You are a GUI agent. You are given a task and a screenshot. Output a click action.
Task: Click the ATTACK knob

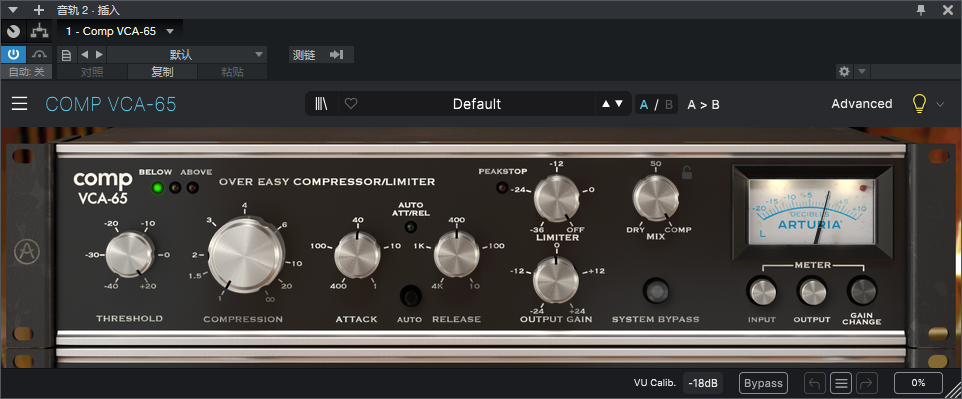[357, 255]
